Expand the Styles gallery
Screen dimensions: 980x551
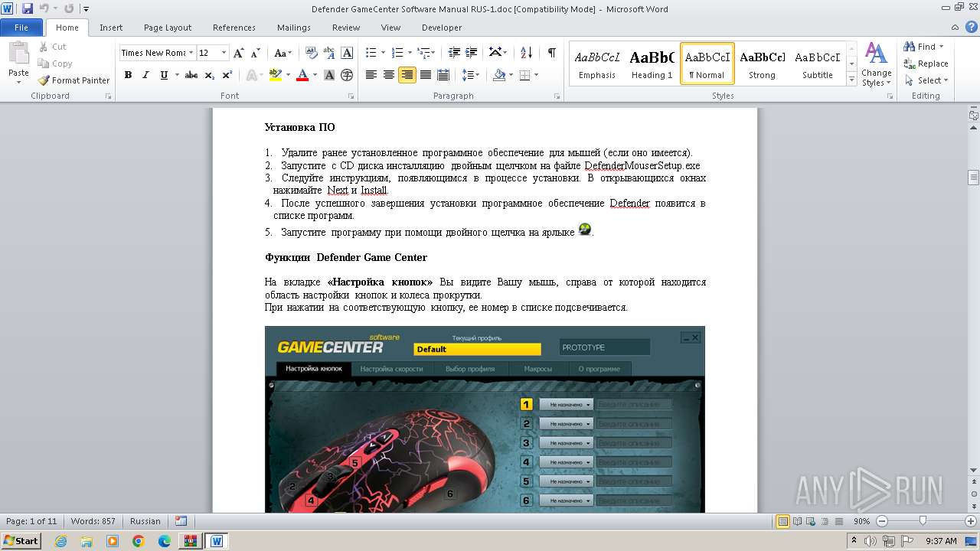click(851, 80)
